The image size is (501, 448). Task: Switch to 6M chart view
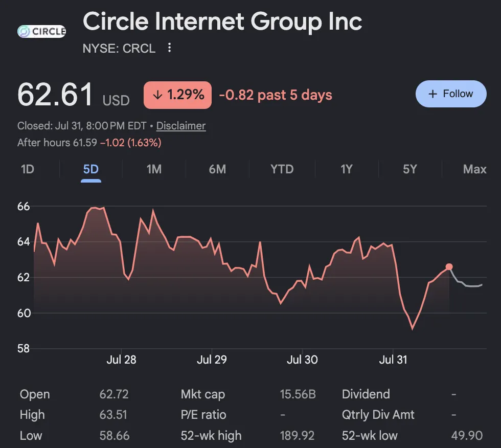point(217,169)
